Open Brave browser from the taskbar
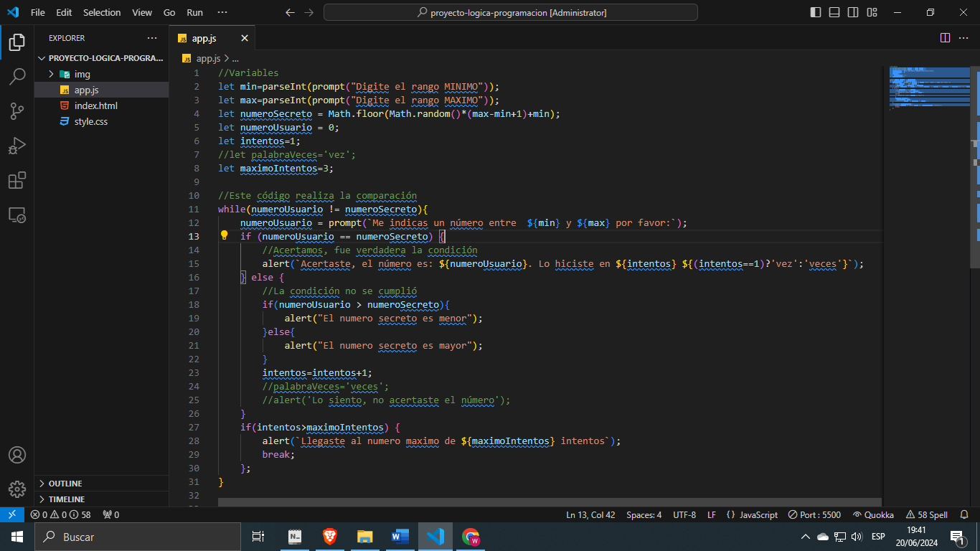 [329, 537]
